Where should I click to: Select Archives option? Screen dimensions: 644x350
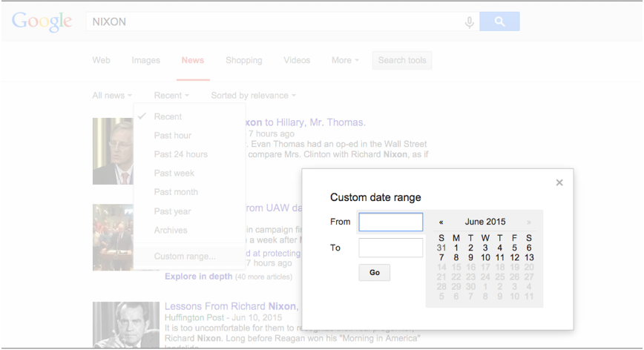click(x=171, y=230)
